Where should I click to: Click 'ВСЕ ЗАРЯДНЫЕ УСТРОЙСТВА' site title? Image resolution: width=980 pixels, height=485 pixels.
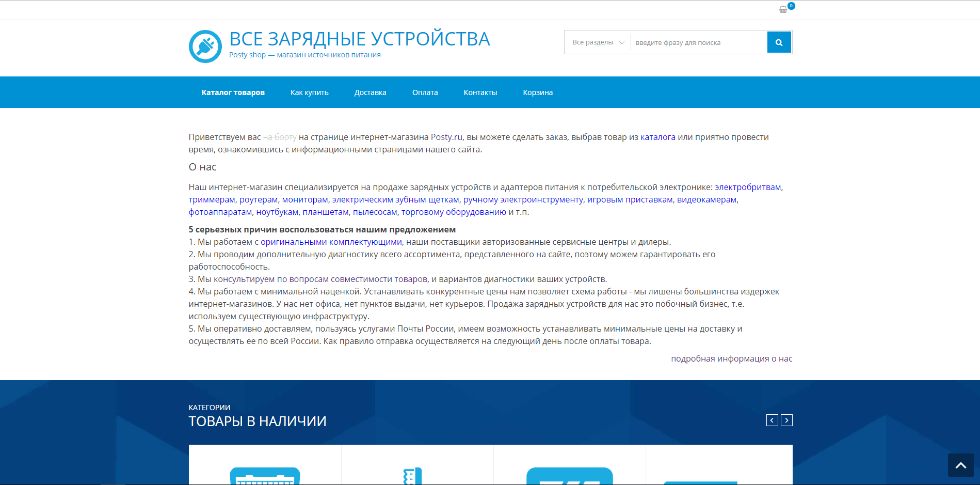(359, 39)
